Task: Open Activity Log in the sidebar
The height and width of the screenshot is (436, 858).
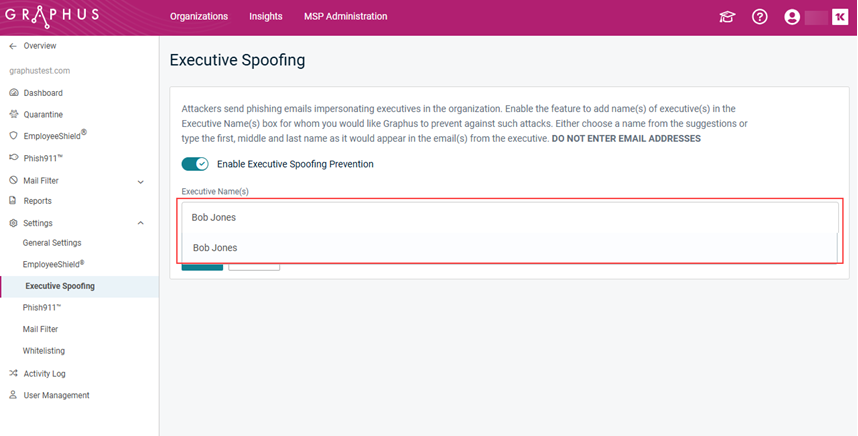Action: pyautogui.click(x=44, y=374)
